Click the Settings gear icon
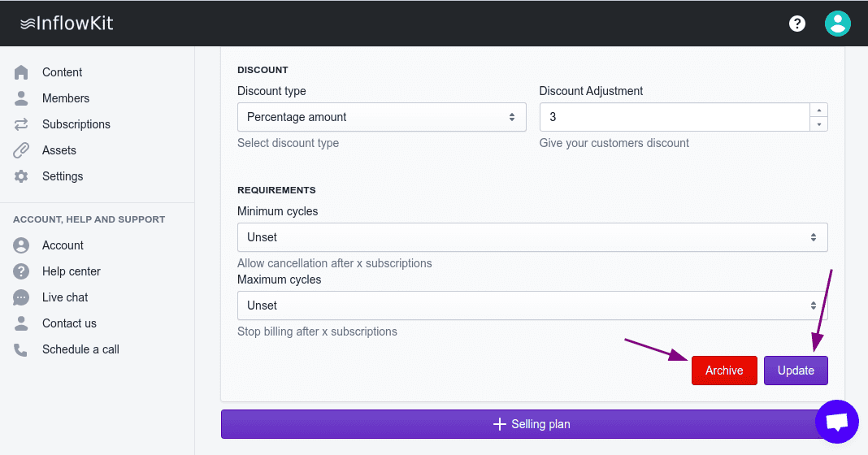This screenshot has height=455, width=868. pos(22,176)
